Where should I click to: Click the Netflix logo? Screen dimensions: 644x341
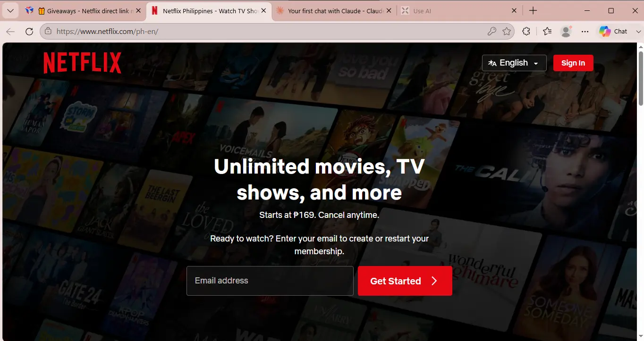pos(83,63)
